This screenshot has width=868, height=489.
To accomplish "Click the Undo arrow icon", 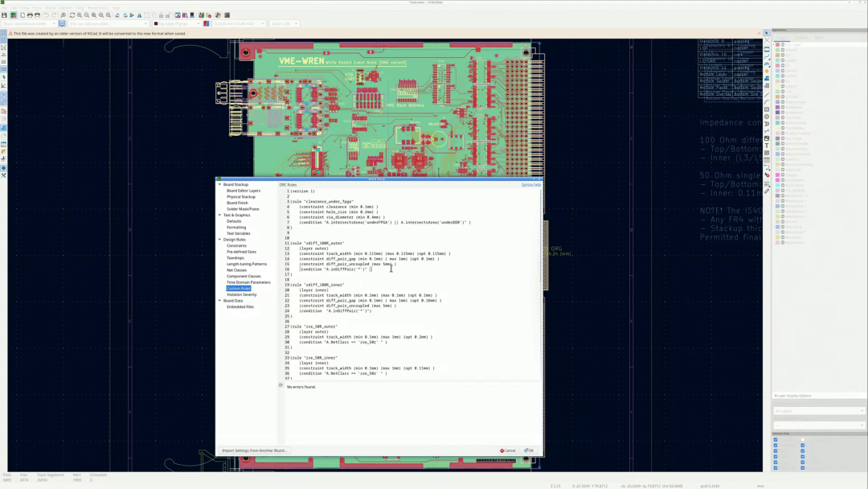I will pos(47,15).
